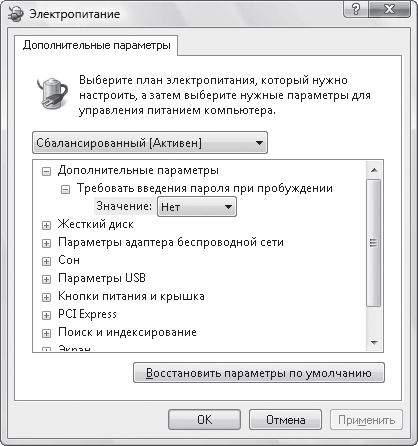
Task: Open the Сбалансированный power plan dropdown
Action: [x=150, y=143]
